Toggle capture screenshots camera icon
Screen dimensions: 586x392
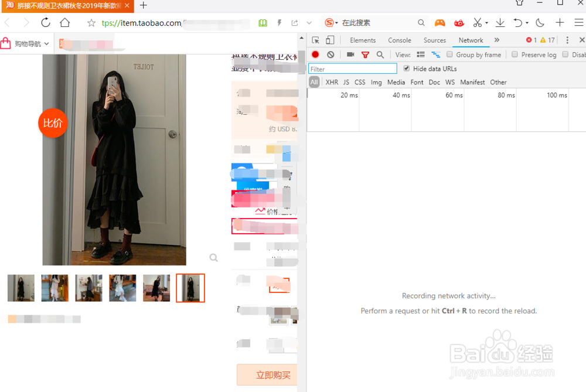[350, 54]
